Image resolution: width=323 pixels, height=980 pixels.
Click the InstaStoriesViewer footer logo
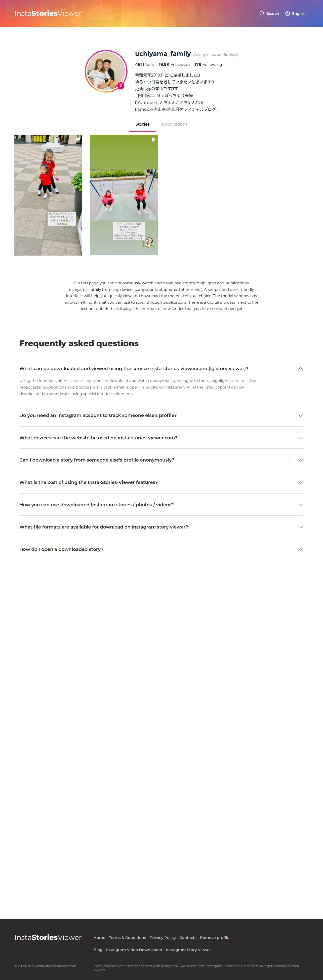(48, 937)
